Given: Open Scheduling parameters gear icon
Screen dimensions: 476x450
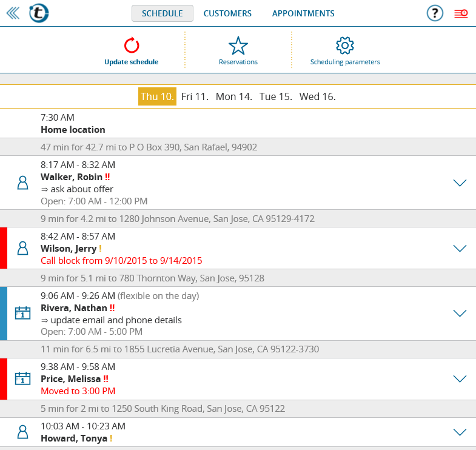Looking at the screenshot, I should point(345,45).
